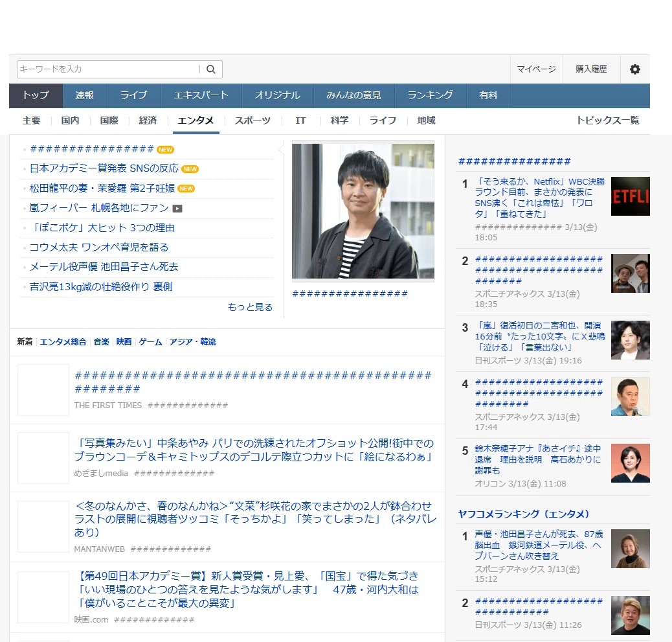Click the thumbnail beside 日刊スポーツ 3/13(金) 11:26 item

[630, 615]
